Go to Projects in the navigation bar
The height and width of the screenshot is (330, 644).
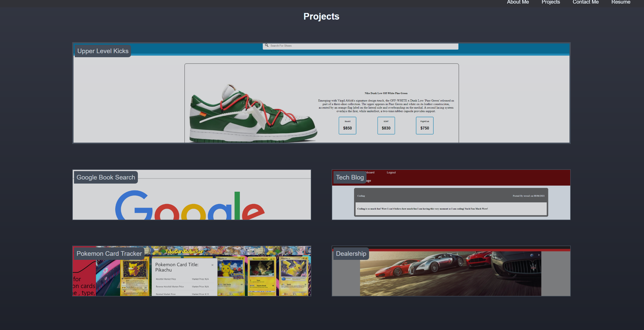(551, 2)
